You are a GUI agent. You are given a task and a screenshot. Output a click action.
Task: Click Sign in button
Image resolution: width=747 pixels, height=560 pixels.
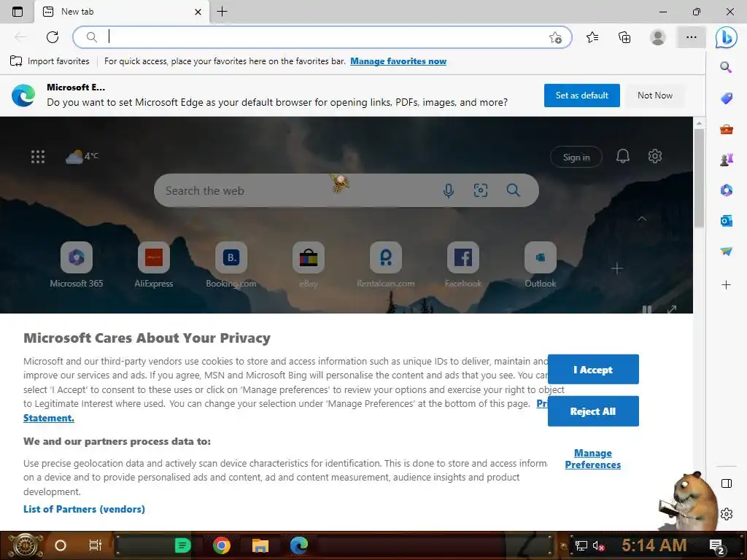576,157
